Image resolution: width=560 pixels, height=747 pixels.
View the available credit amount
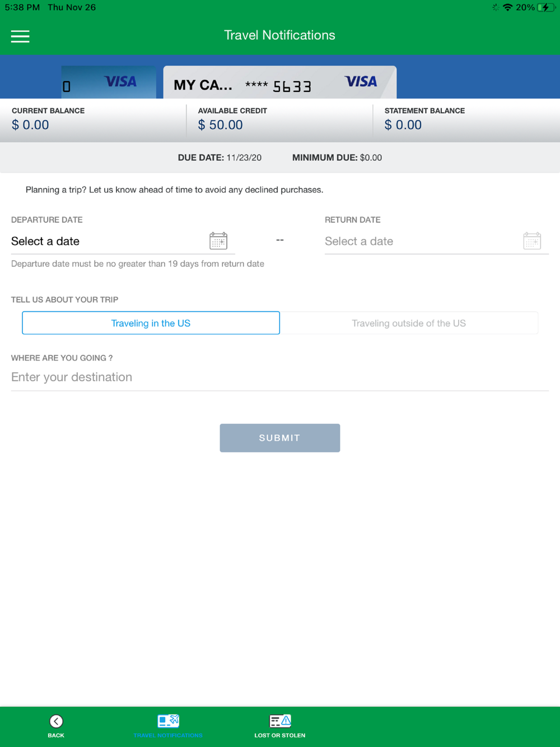[x=220, y=125]
